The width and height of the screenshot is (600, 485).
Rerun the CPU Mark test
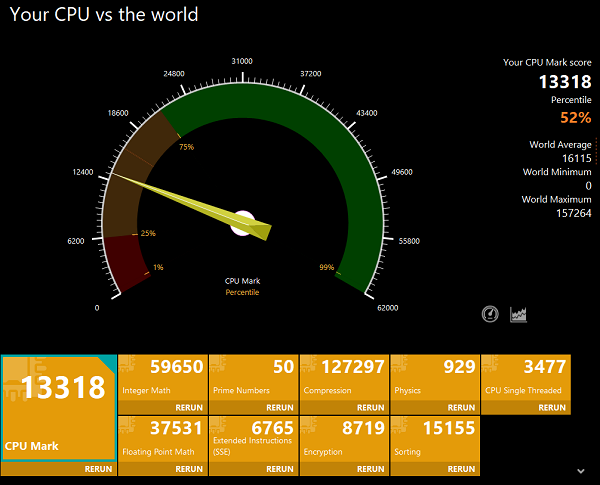98,469
